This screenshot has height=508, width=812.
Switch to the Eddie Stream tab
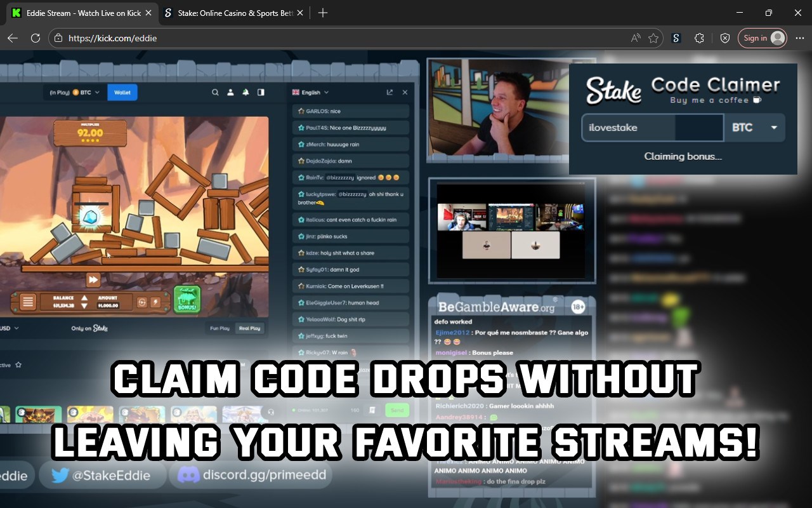(82, 13)
